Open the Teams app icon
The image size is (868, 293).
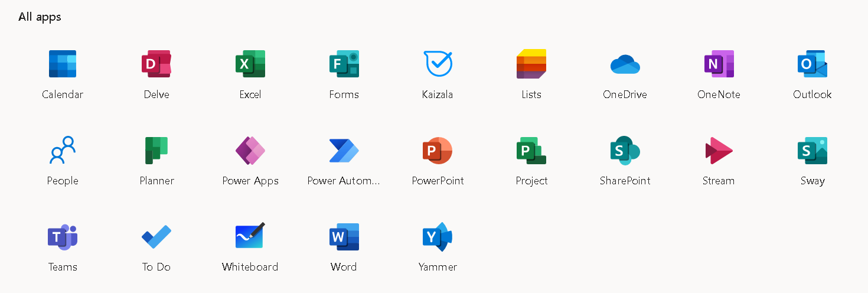(63, 237)
